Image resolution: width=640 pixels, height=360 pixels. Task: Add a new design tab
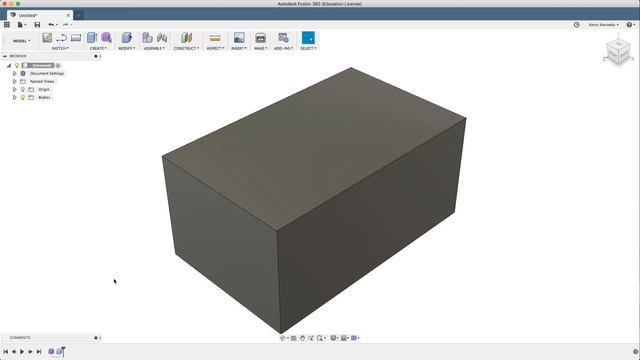78,15
